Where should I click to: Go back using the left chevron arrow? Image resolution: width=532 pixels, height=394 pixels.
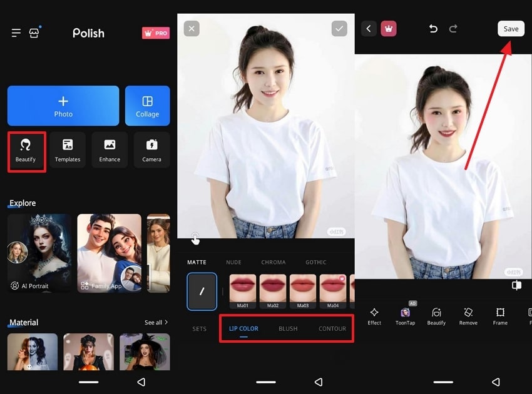click(369, 28)
